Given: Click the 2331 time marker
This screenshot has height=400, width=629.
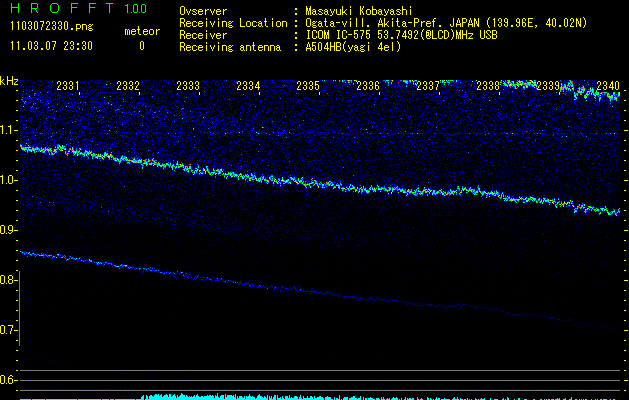Looking at the screenshot, I should point(69,87).
